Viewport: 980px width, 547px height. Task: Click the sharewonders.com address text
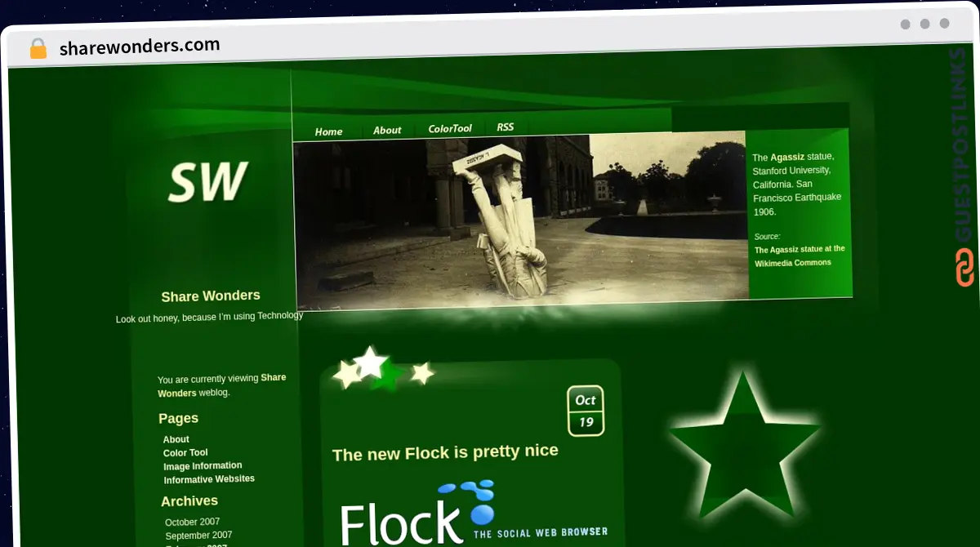point(140,46)
